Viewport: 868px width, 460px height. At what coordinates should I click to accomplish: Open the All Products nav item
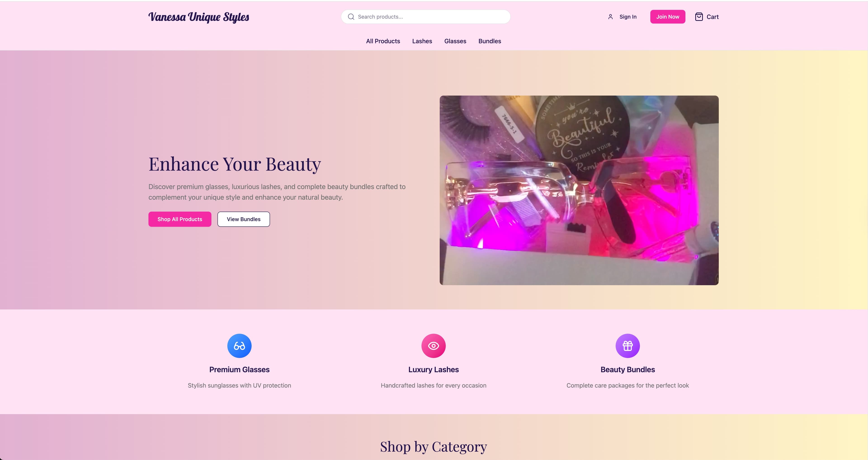(383, 41)
